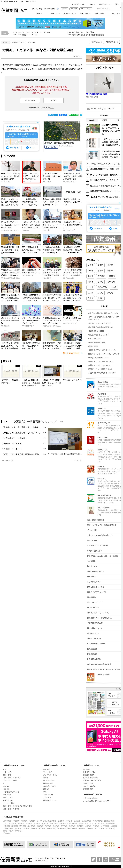The image size is (123, 868).
Task: Click the 佐賀新聞LIVE logo at top
Action: tap(14, 11)
